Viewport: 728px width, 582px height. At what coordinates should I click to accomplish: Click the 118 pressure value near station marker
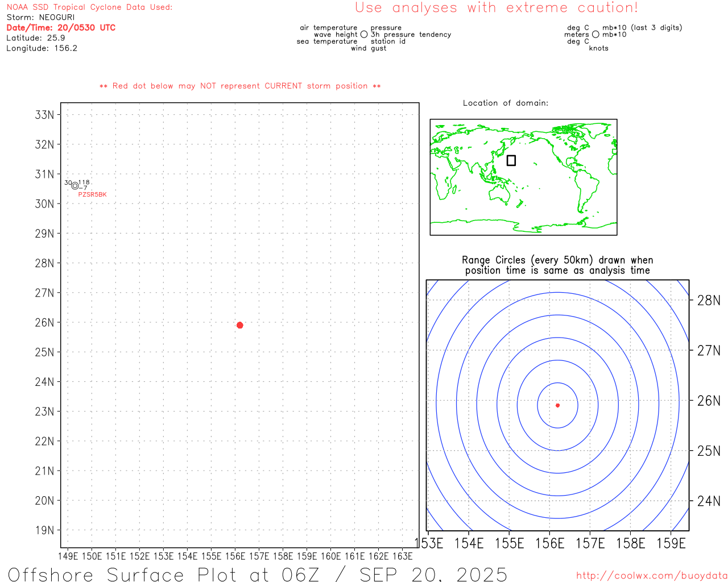click(84, 182)
